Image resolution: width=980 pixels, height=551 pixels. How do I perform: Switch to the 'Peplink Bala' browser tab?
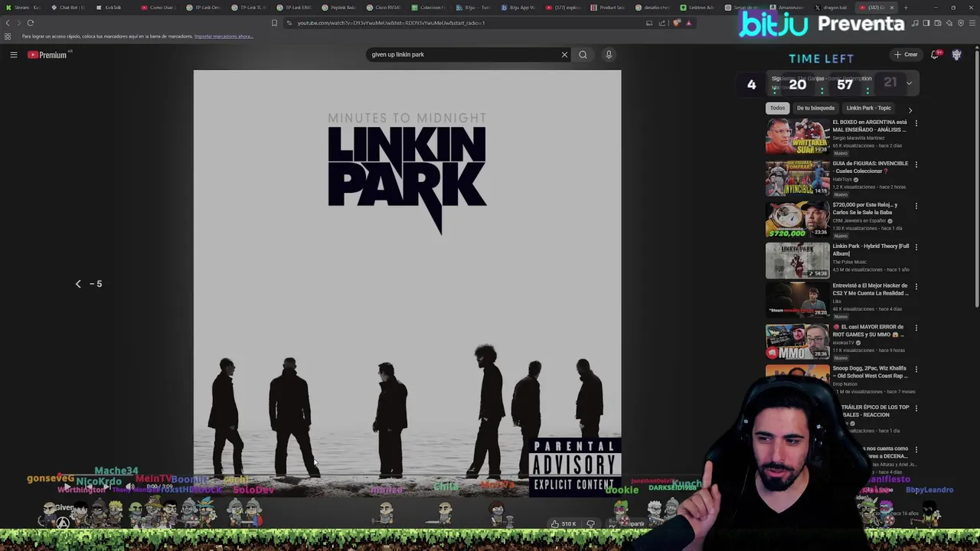[339, 8]
